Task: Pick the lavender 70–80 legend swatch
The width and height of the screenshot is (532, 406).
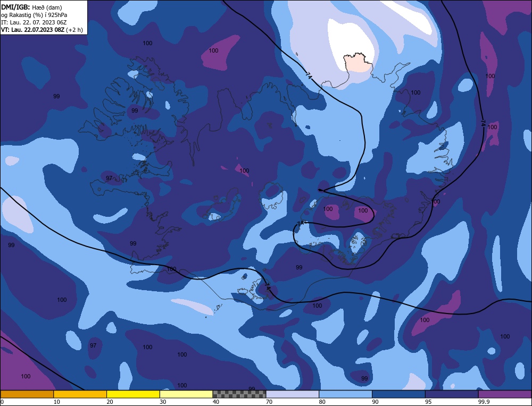Action: [x=293, y=394]
